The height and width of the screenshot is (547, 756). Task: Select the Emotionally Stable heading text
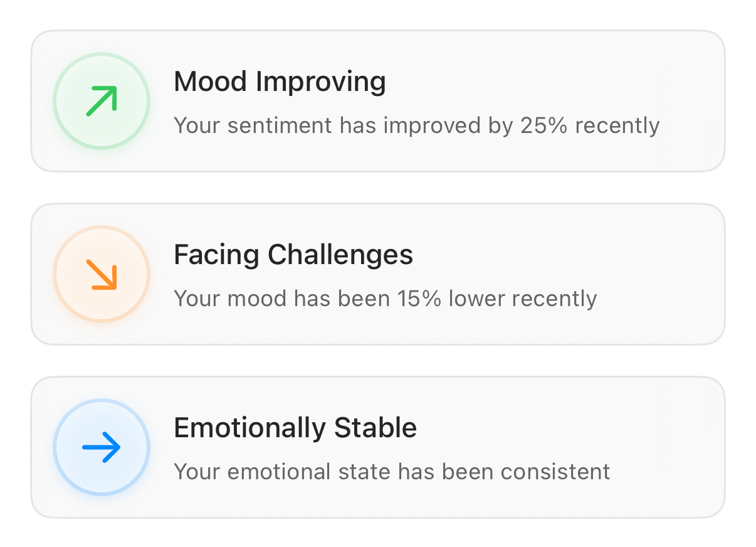coord(295,428)
